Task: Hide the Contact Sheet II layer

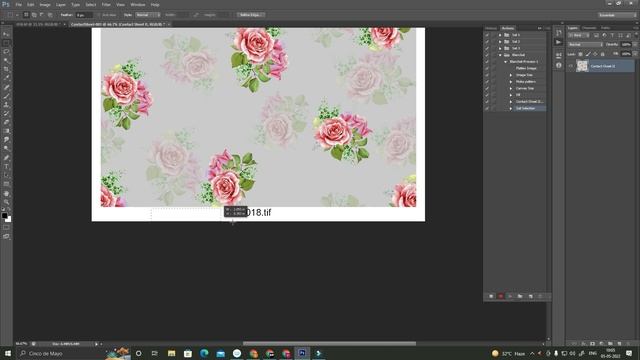Action: pos(571,66)
